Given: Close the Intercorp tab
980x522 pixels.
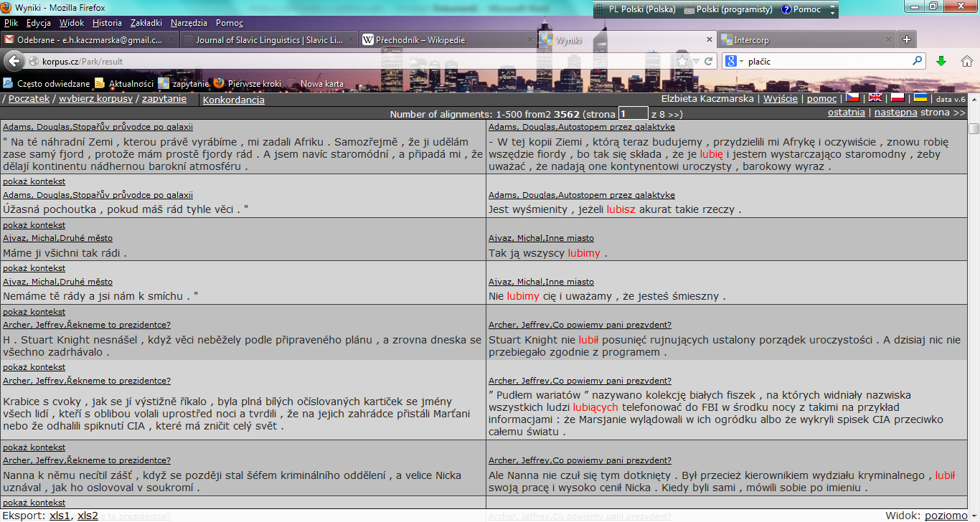Looking at the screenshot, I should pos(889,39).
